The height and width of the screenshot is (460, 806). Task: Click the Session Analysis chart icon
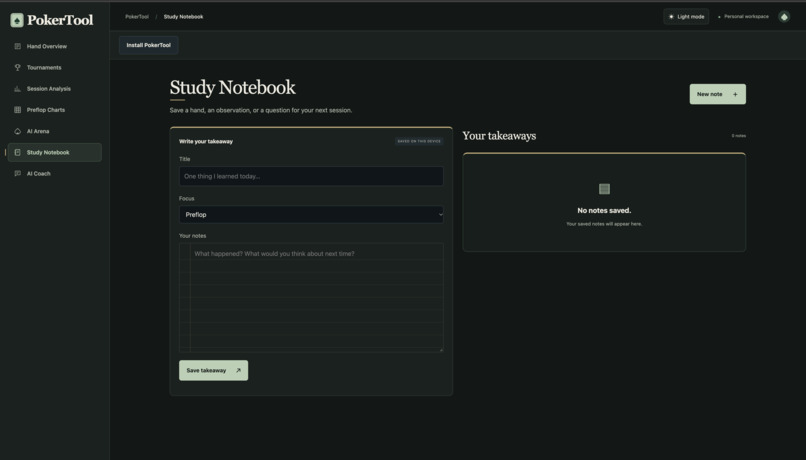pyautogui.click(x=17, y=88)
